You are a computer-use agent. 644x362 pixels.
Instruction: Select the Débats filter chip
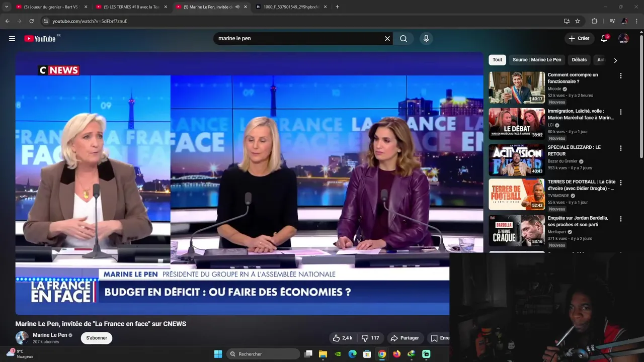[x=579, y=60]
